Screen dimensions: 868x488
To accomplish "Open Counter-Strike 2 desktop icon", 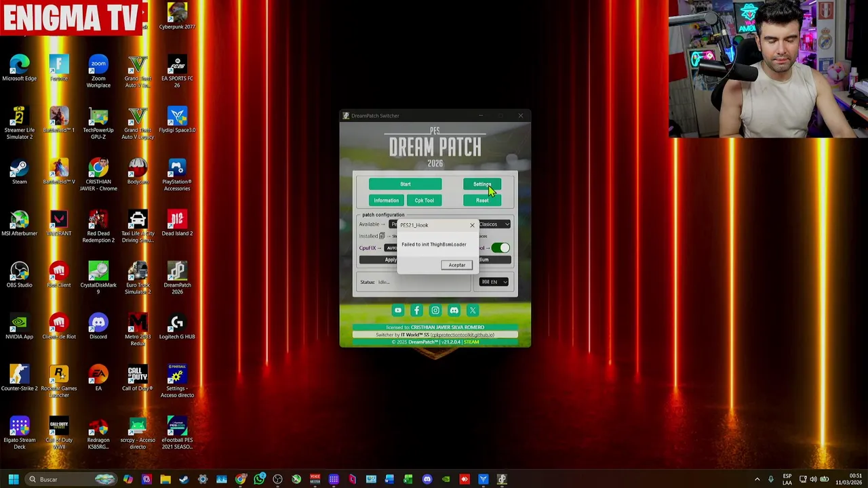I will pos(20,378).
